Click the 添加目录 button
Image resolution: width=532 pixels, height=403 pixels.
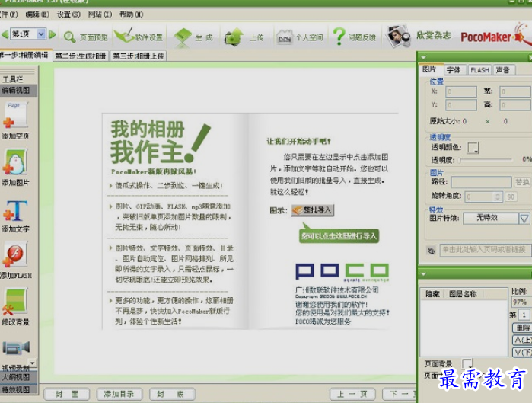119,394
